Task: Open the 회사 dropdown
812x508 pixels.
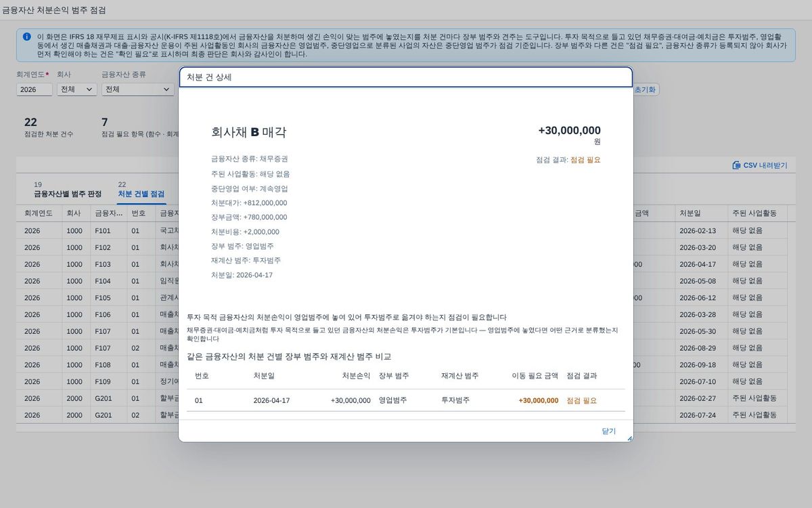Action: point(76,89)
